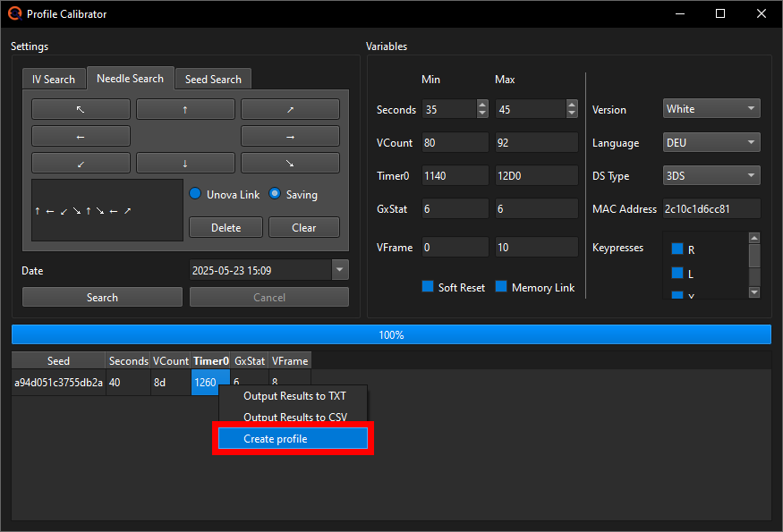Image resolution: width=783 pixels, height=532 pixels.
Task: Click the up-right diagonal needle arrow
Action: tap(289, 109)
